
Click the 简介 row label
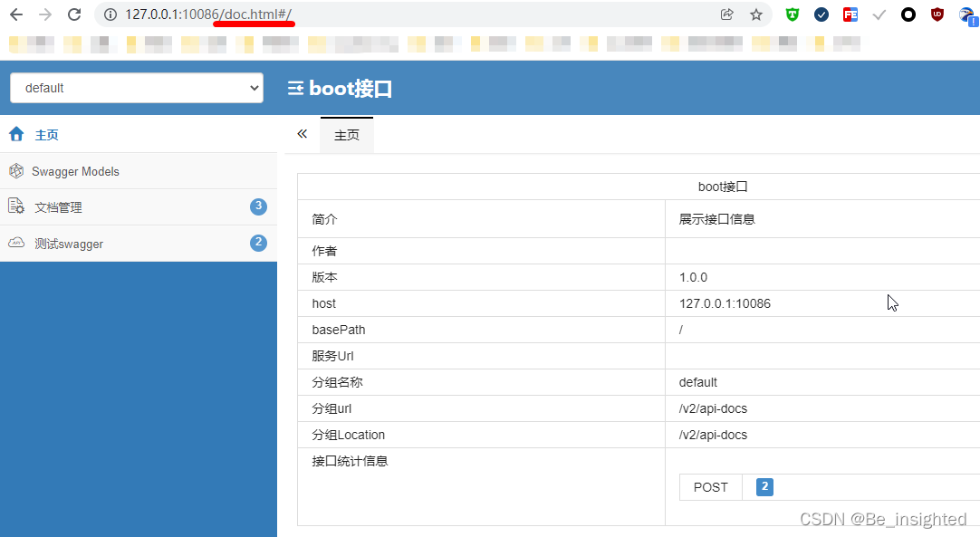(324, 219)
